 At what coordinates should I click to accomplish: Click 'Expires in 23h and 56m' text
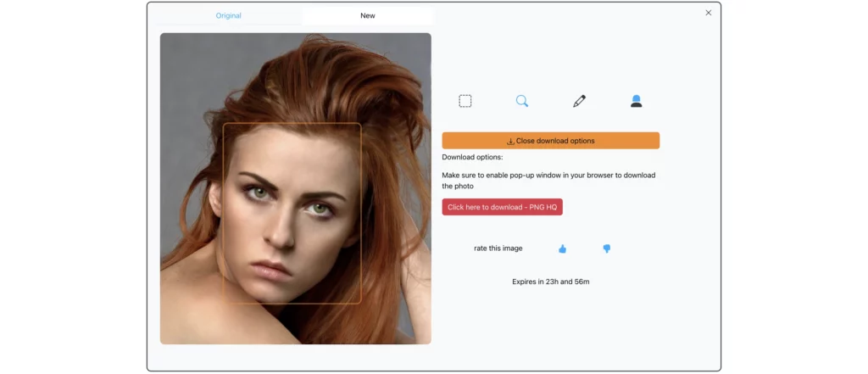pos(551,282)
